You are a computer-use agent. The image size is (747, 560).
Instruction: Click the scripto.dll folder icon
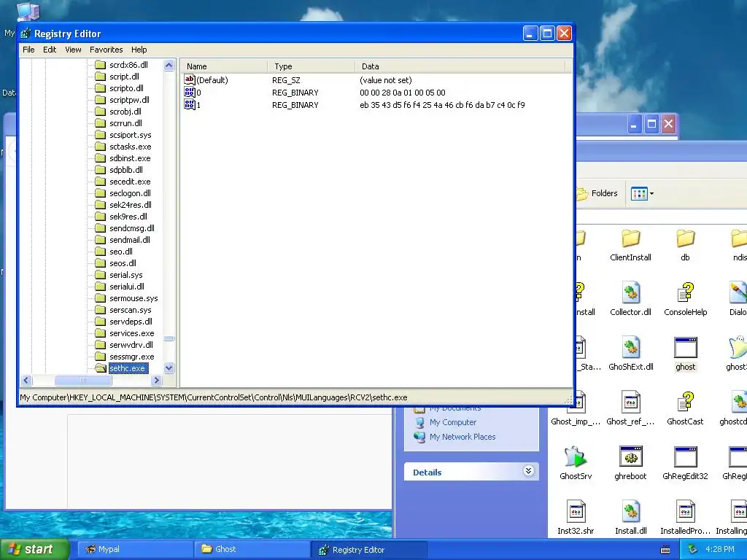(x=100, y=87)
